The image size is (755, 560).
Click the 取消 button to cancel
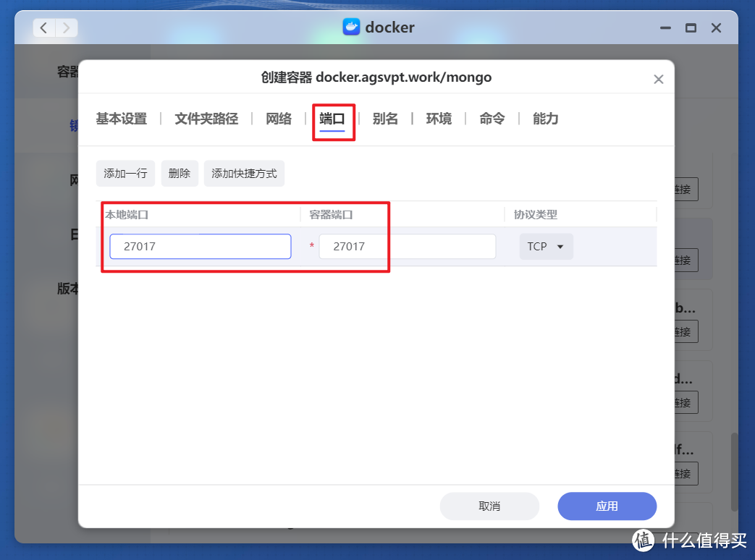(489, 506)
